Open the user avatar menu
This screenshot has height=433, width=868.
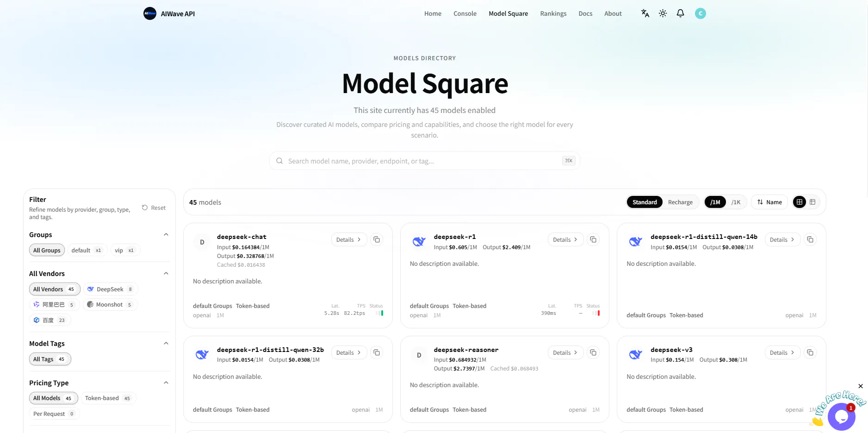click(700, 13)
